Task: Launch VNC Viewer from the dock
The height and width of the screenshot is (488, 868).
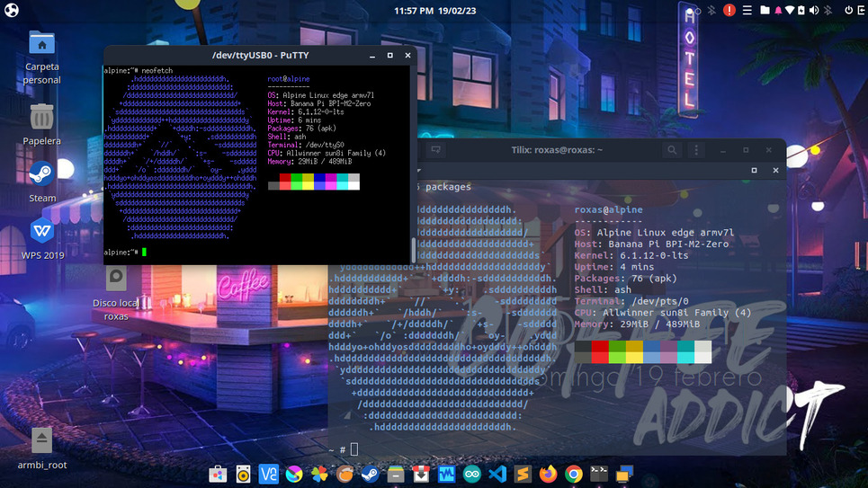Action: [268, 475]
